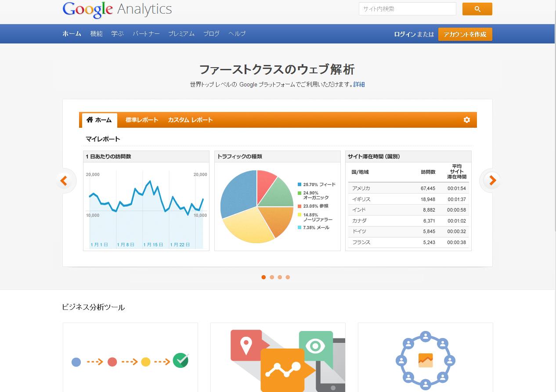This screenshot has width=556, height=392.
Task: Open the ブログ navigation item
Action: coord(211,34)
